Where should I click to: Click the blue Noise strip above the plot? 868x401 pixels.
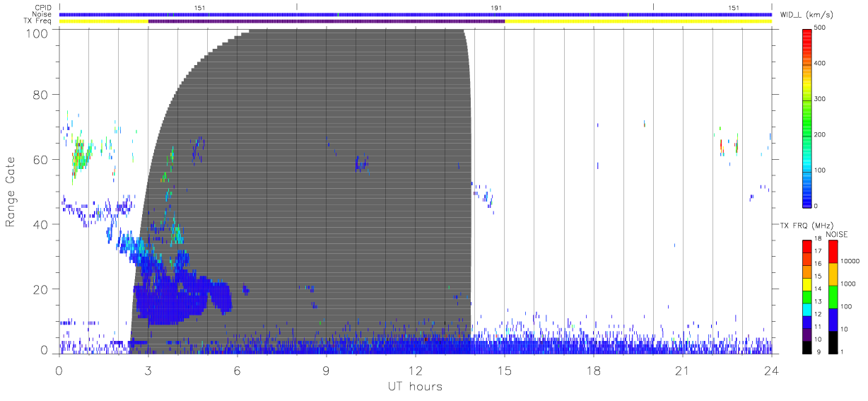pyautogui.click(x=416, y=14)
